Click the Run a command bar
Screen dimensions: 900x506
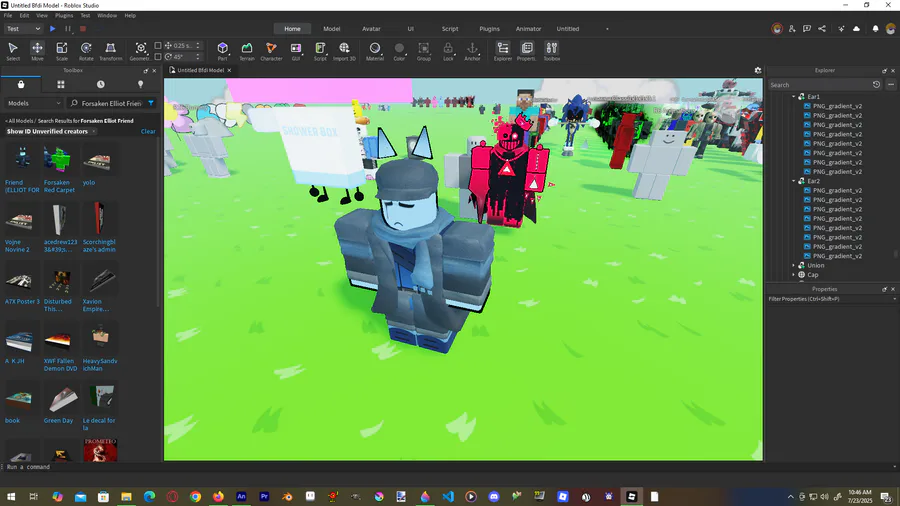(x=448, y=467)
